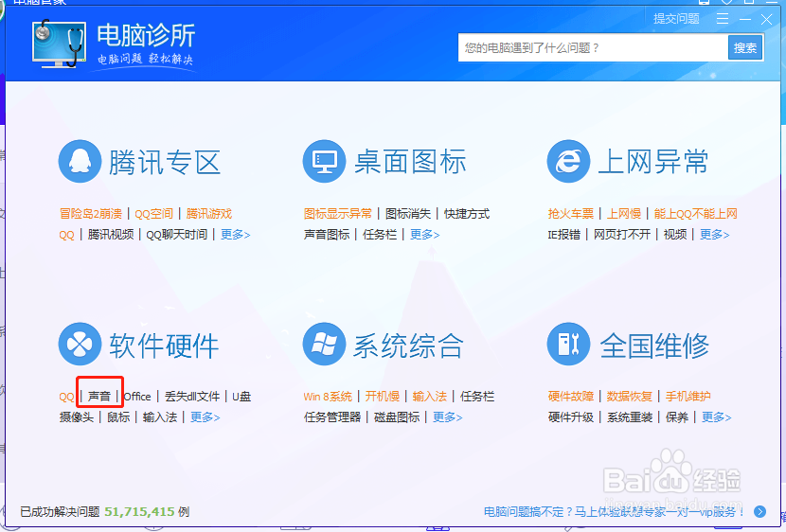Open the 腾讯视频 link
Image resolution: width=786 pixels, height=532 pixels.
[x=110, y=235]
